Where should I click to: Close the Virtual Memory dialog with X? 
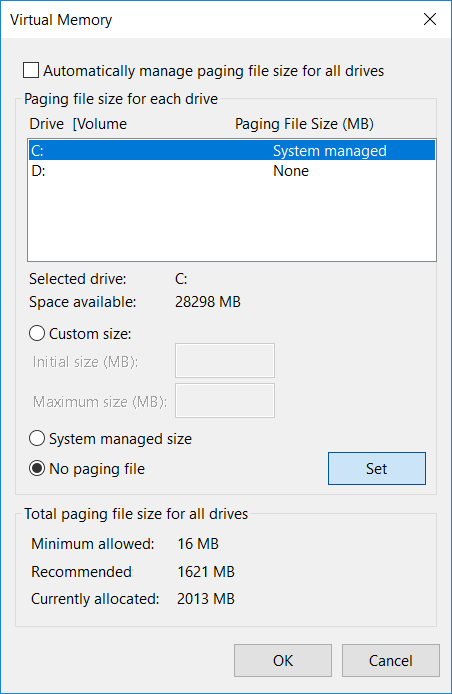coord(430,19)
